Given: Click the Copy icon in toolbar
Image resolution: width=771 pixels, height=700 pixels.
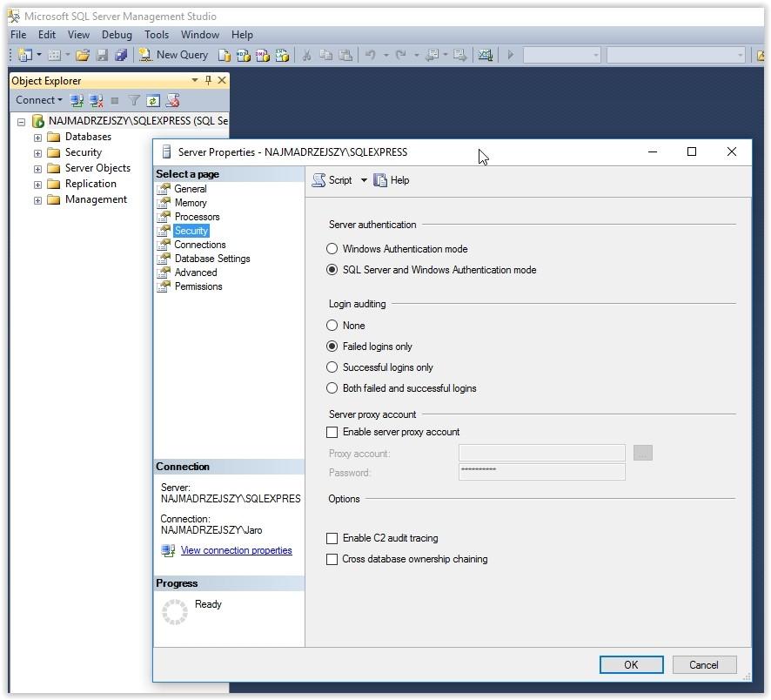Looking at the screenshot, I should pyautogui.click(x=326, y=55).
